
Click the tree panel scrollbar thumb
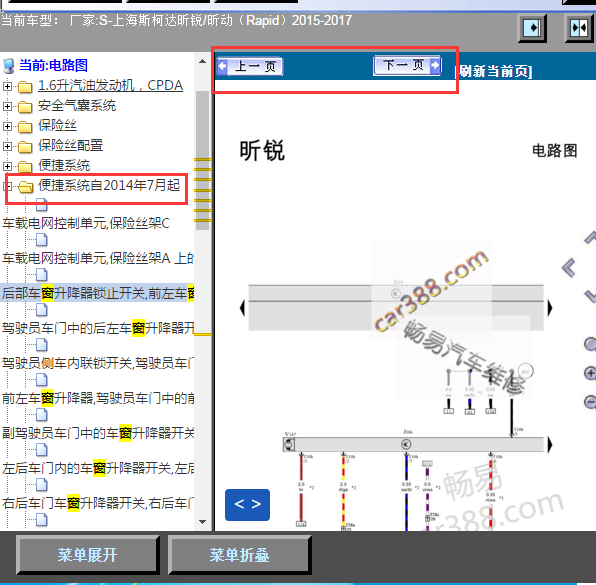[202, 160]
